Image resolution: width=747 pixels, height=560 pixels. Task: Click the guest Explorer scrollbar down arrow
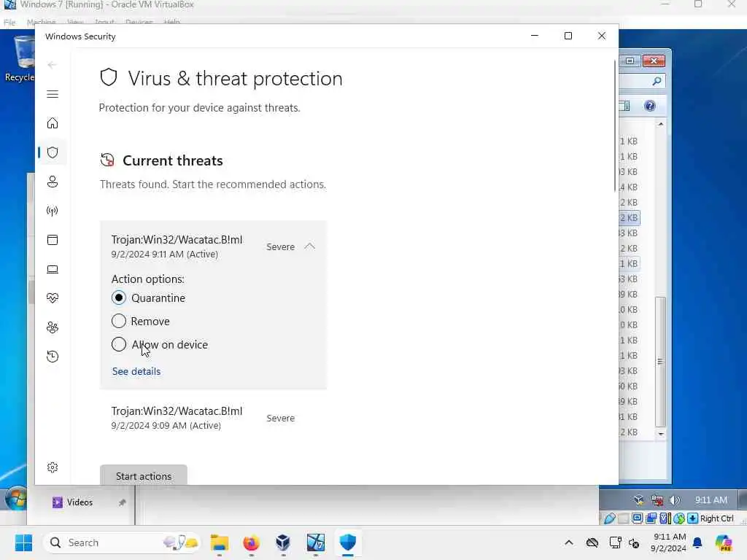click(x=661, y=434)
